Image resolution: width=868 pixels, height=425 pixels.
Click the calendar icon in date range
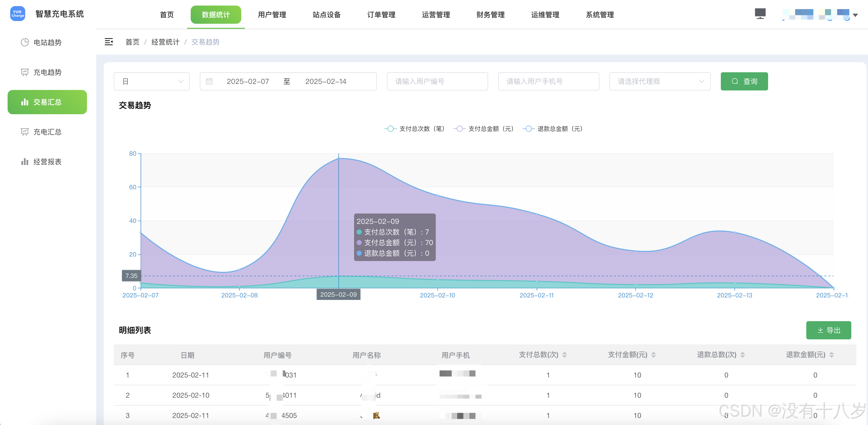(209, 82)
